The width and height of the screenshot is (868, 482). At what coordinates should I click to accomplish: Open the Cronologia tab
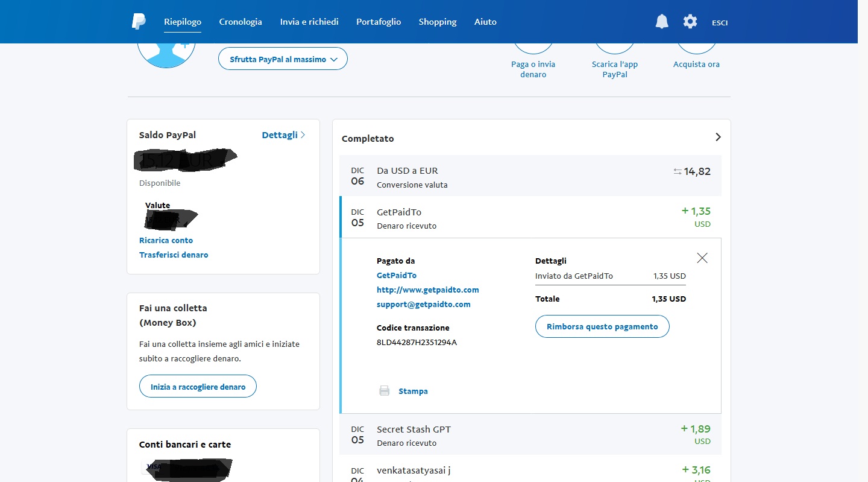(x=241, y=22)
